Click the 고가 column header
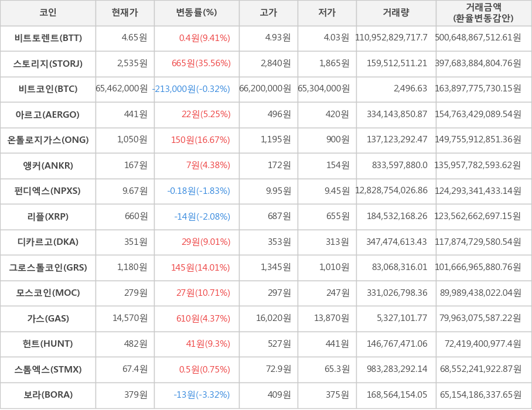This screenshot has height=410, width=532. click(x=268, y=13)
